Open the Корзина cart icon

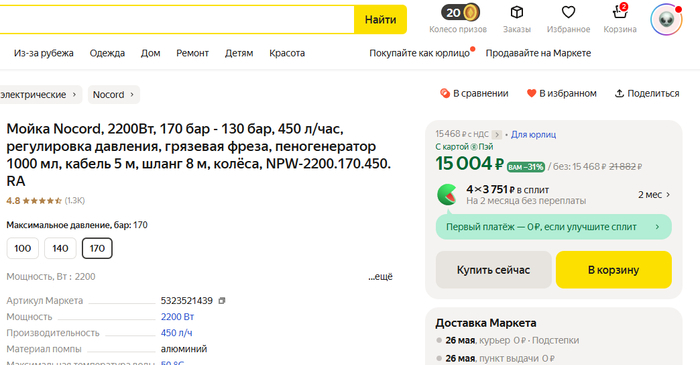click(620, 12)
